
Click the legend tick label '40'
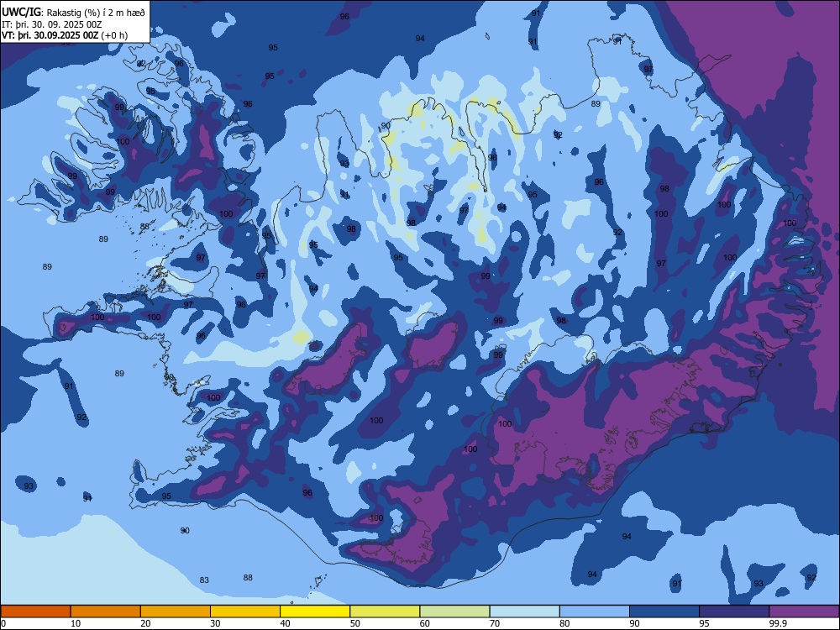[286, 623]
